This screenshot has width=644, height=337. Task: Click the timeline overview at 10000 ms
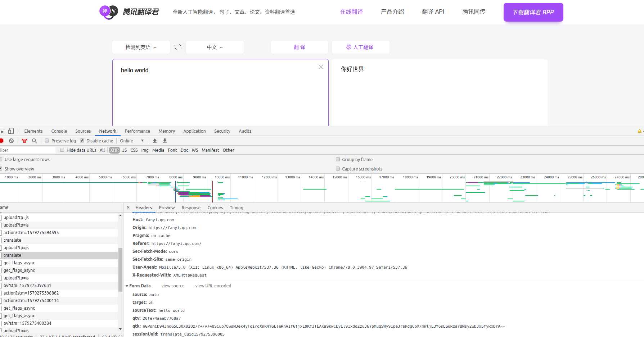(x=222, y=177)
